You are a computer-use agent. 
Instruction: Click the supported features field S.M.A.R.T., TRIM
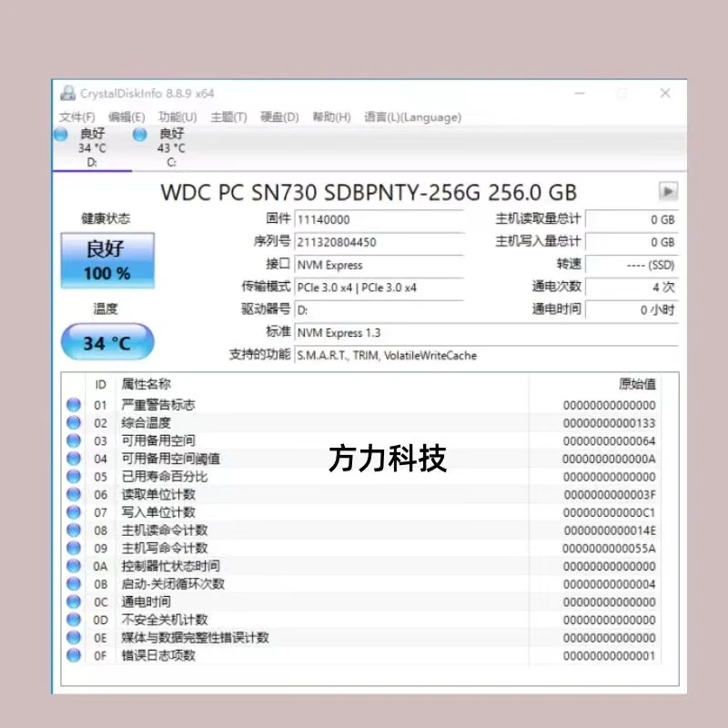487,356
